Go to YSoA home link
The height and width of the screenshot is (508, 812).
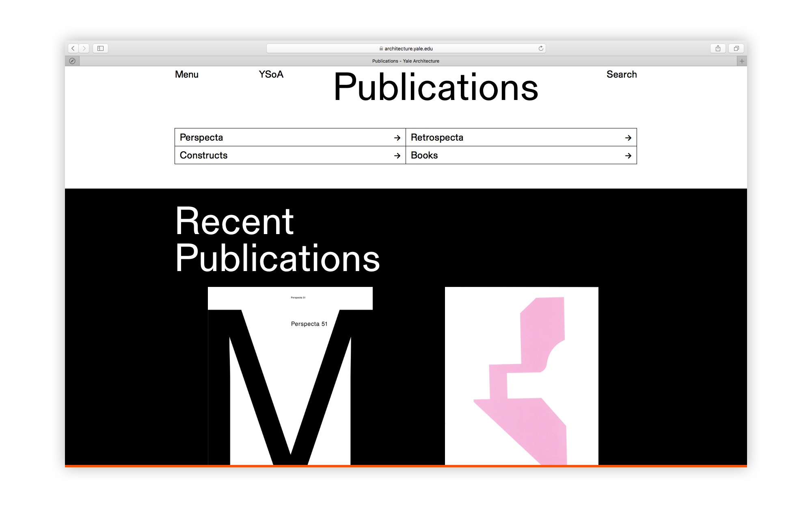(271, 74)
